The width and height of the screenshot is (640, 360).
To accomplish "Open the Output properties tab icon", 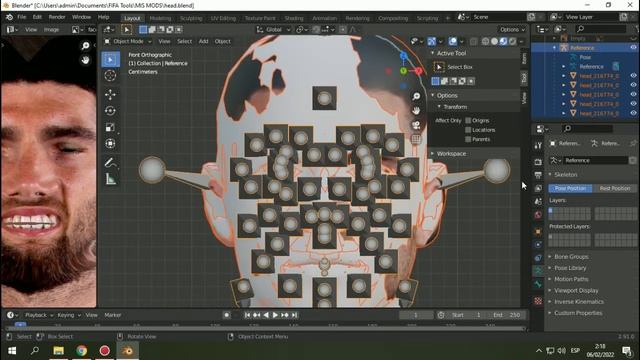I will click(x=538, y=175).
